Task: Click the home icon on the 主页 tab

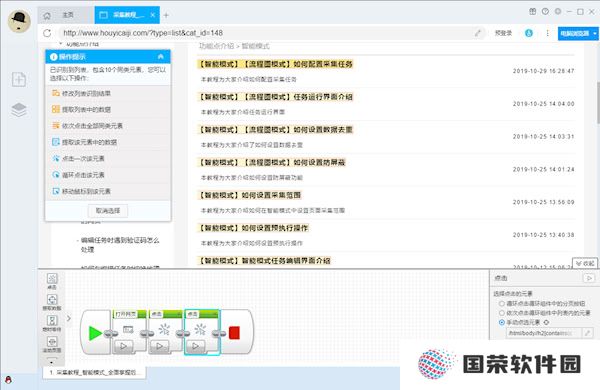Action: [x=47, y=15]
